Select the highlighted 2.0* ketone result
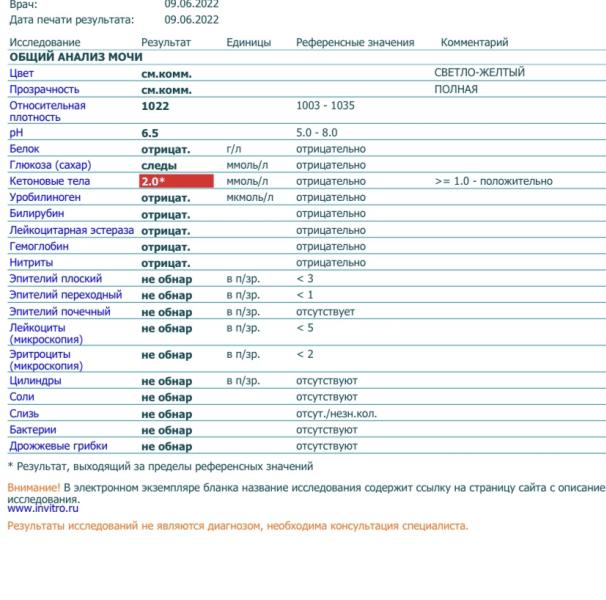 [x=176, y=181]
